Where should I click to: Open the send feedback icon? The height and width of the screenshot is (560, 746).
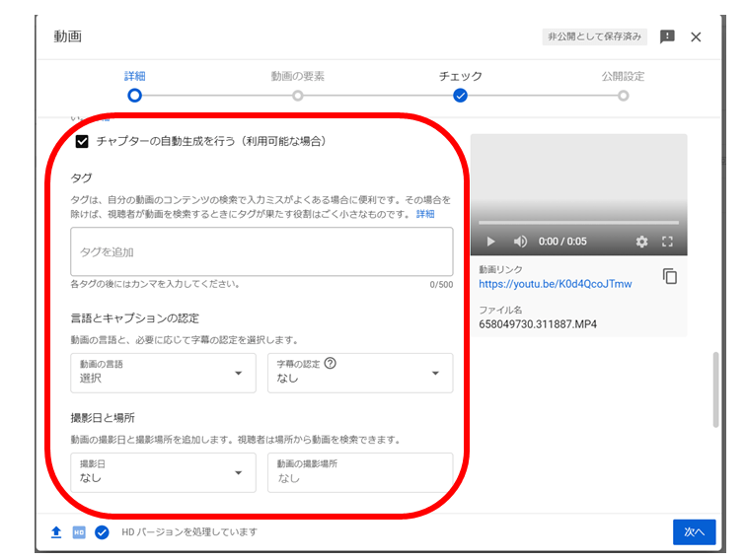(x=667, y=36)
